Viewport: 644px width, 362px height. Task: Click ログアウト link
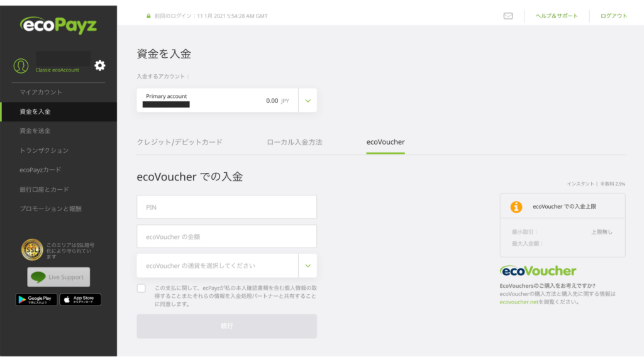click(614, 16)
